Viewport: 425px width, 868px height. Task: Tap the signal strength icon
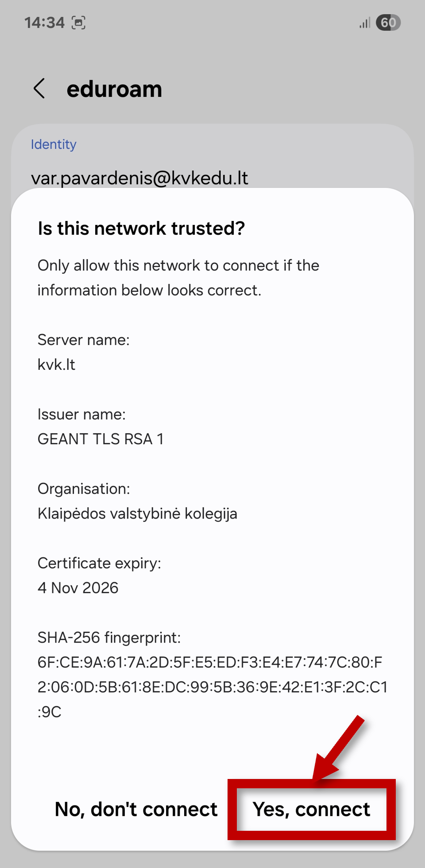364,23
